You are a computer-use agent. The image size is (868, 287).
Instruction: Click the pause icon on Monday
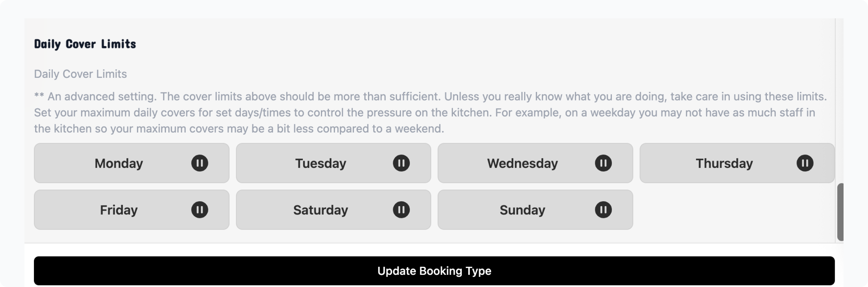click(200, 163)
